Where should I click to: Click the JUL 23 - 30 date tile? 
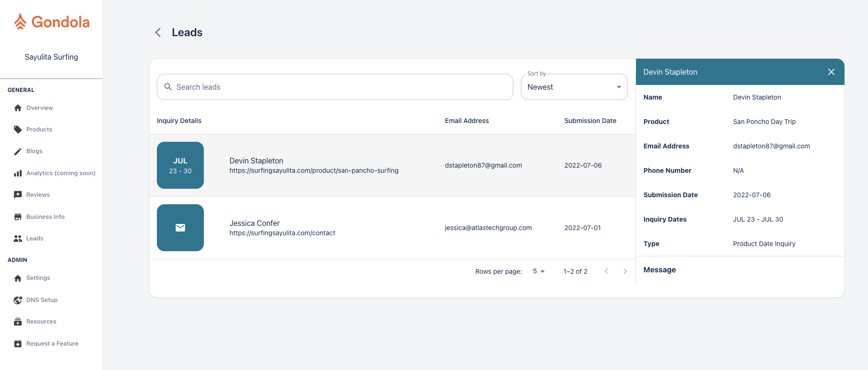(180, 165)
